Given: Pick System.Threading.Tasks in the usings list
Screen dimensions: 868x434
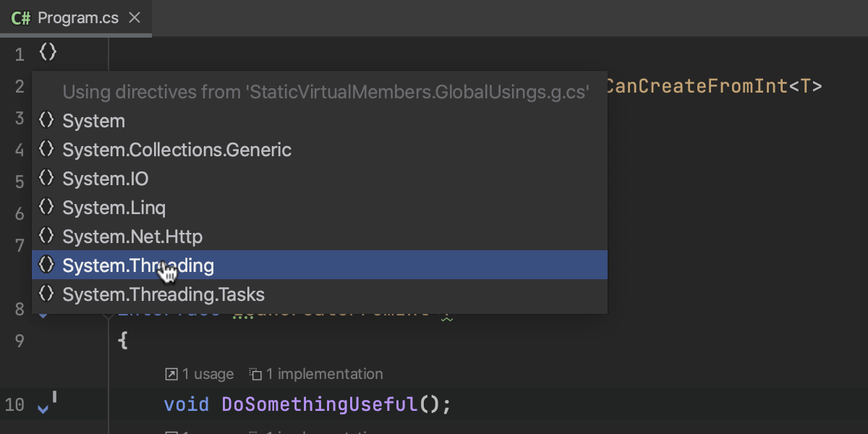Looking at the screenshot, I should [x=163, y=294].
